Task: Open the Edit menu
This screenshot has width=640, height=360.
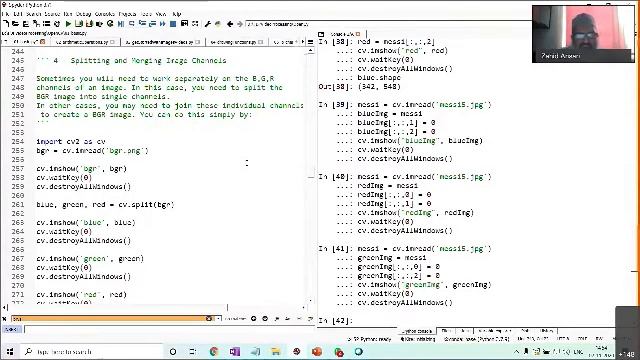Action: click(18, 14)
